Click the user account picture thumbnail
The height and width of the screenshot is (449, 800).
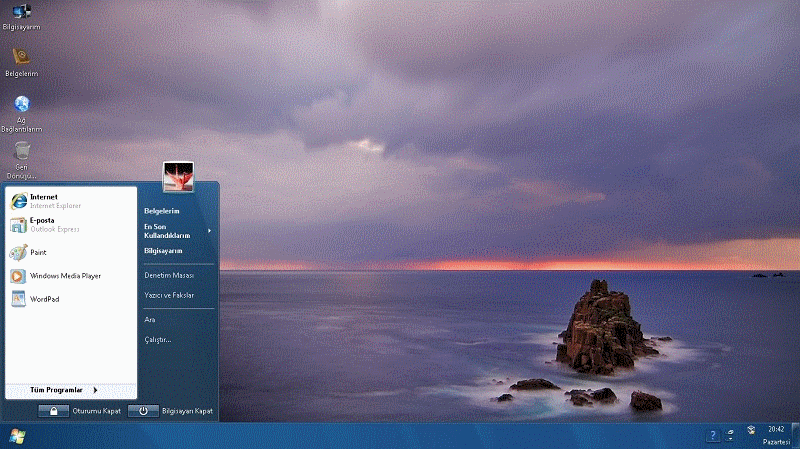pyautogui.click(x=178, y=176)
